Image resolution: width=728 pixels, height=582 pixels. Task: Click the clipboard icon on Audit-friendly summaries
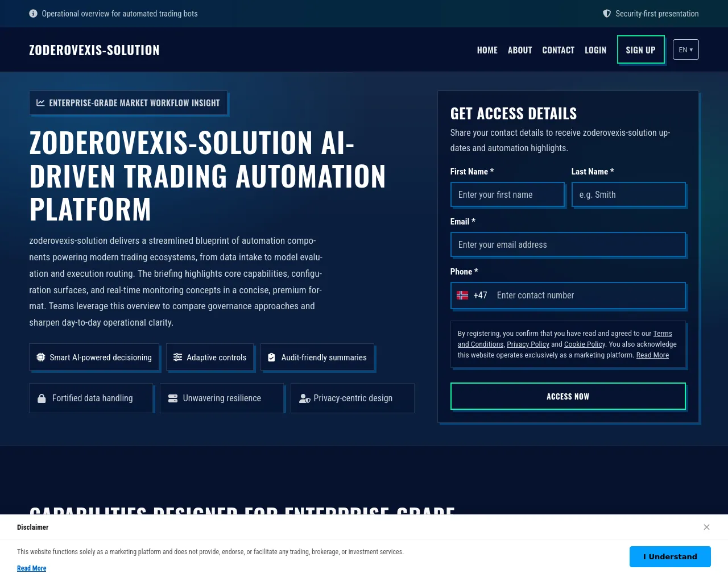click(271, 357)
